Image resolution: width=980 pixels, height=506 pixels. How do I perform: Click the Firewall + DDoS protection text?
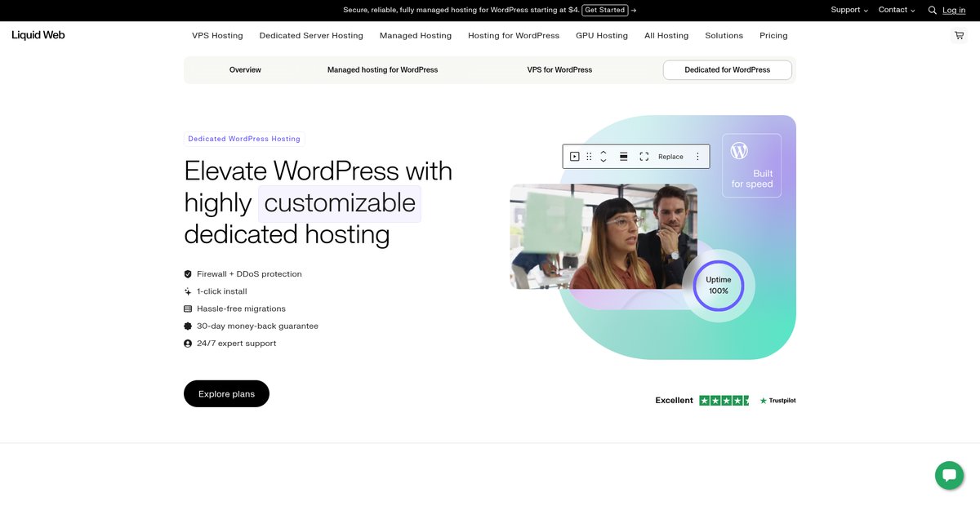pos(249,274)
